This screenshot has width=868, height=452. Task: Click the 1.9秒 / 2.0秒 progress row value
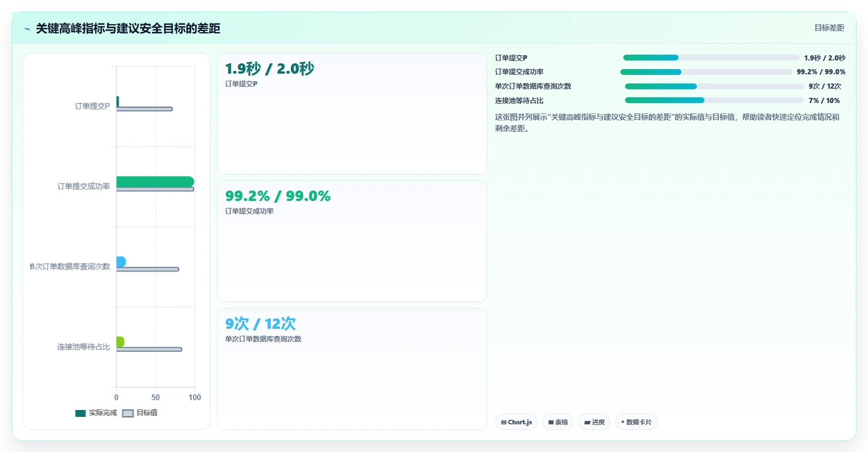(x=825, y=58)
